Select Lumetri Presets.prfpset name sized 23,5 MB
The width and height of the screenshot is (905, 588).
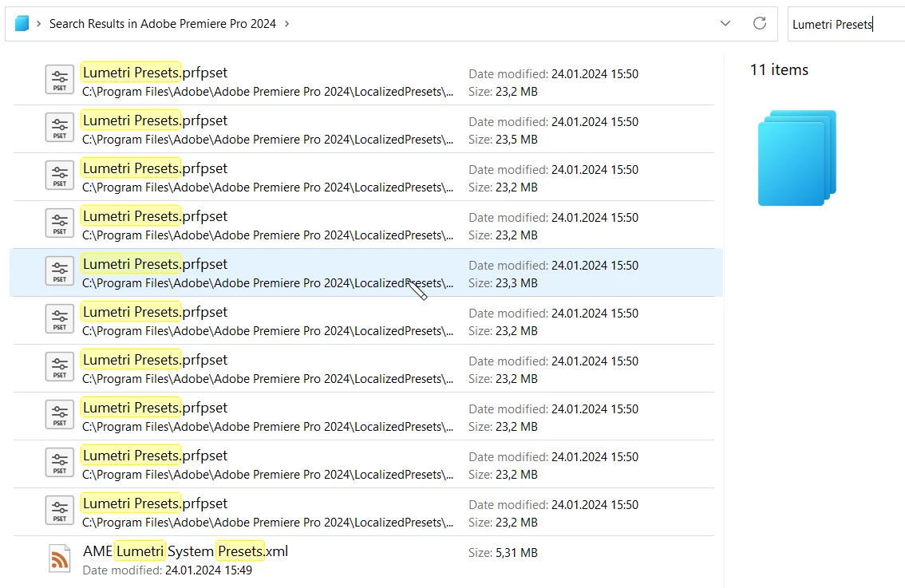click(x=156, y=120)
